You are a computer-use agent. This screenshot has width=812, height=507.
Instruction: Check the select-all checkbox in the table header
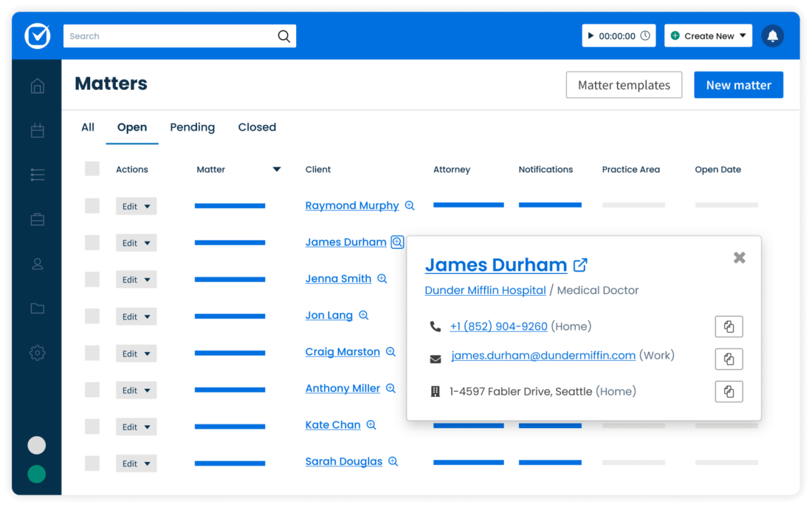coord(92,168)
